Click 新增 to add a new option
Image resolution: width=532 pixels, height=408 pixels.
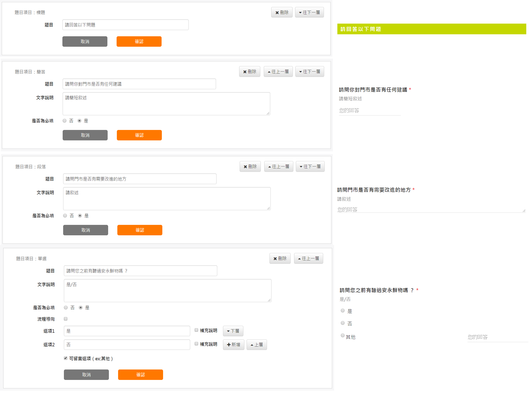pos(233,345)
